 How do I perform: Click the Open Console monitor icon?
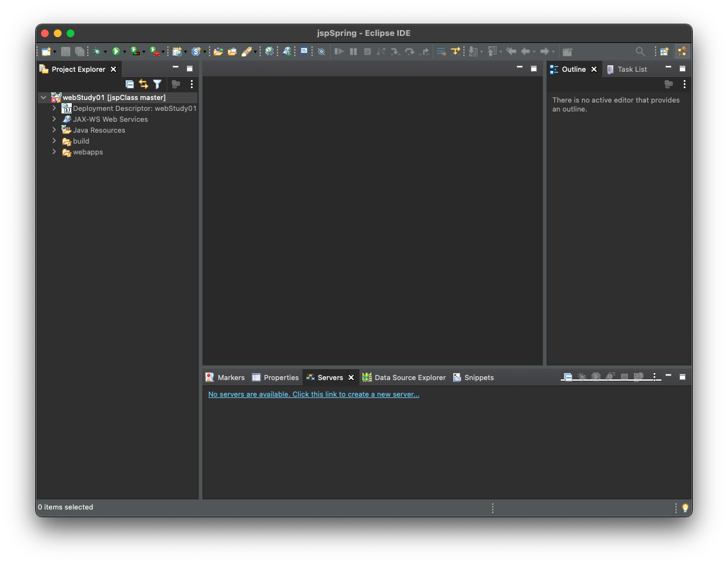pos(304,51)
